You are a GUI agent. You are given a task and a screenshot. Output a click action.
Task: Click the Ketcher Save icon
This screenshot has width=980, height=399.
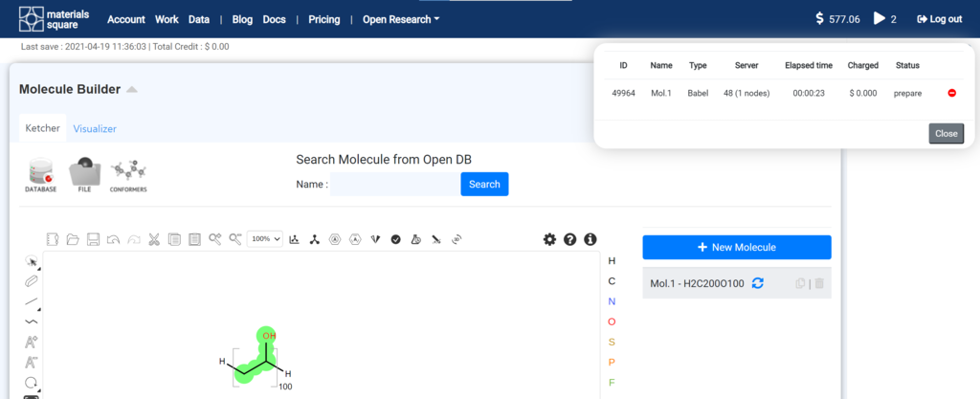pyautogui.click(x=93, y=239)
